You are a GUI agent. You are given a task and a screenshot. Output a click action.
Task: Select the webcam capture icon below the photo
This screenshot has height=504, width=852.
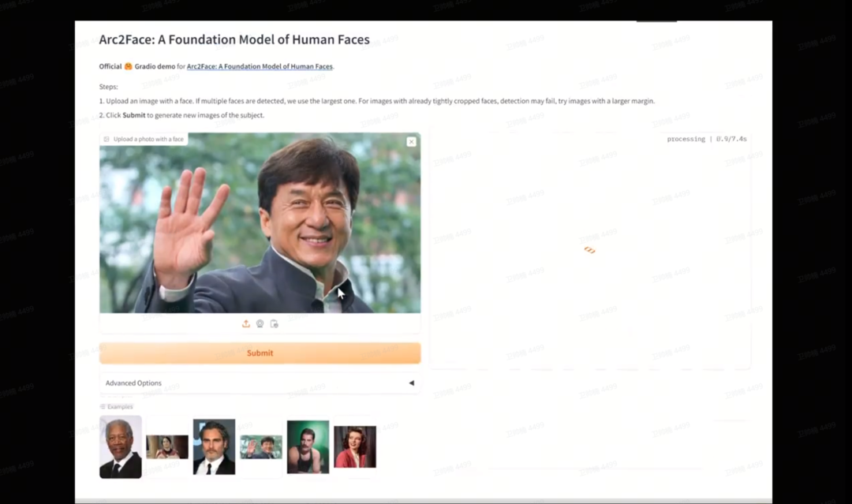tap(260, 323)
